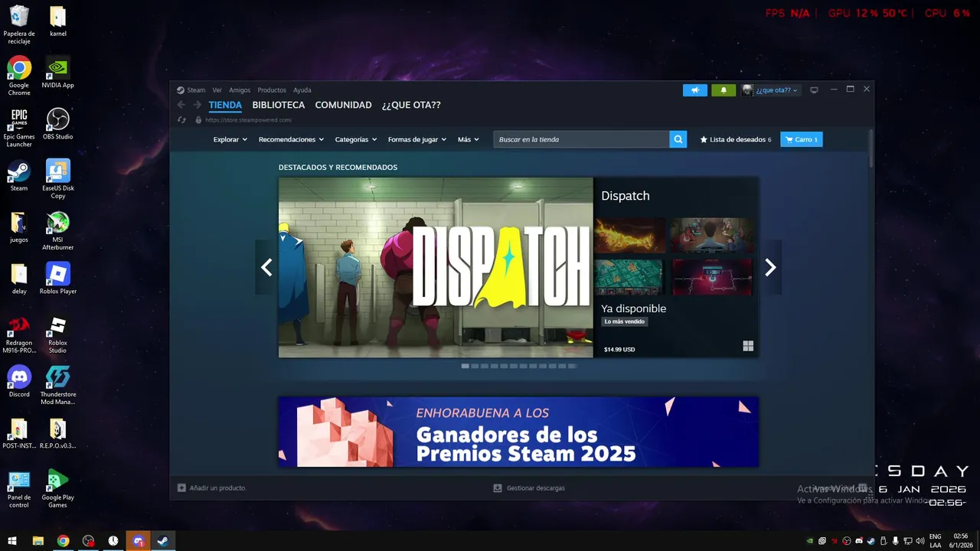The width and height of the screenshot is (980, 551).
Task: Open Thunderstore Mod Manager shortcut
Action: point(58,385)
